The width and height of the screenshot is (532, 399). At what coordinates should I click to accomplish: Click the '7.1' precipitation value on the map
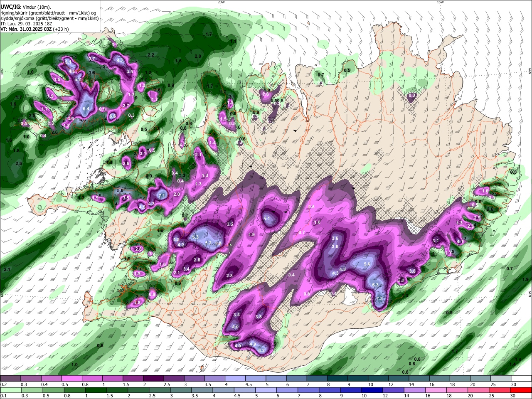(162, 196)
